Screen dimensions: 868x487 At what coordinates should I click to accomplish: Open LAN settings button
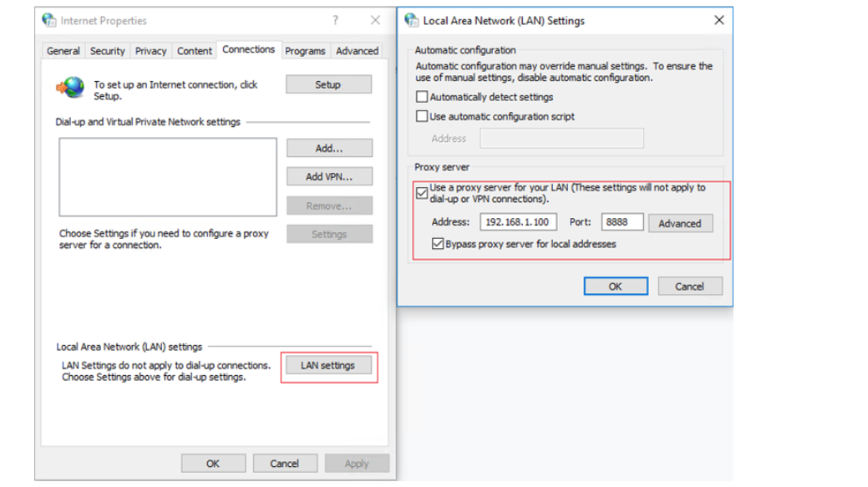328,365
